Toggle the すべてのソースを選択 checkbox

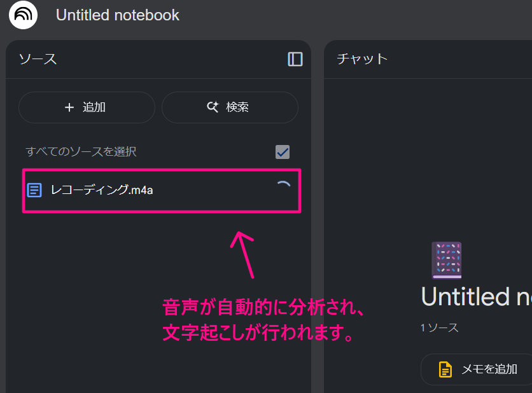point(283,152)
